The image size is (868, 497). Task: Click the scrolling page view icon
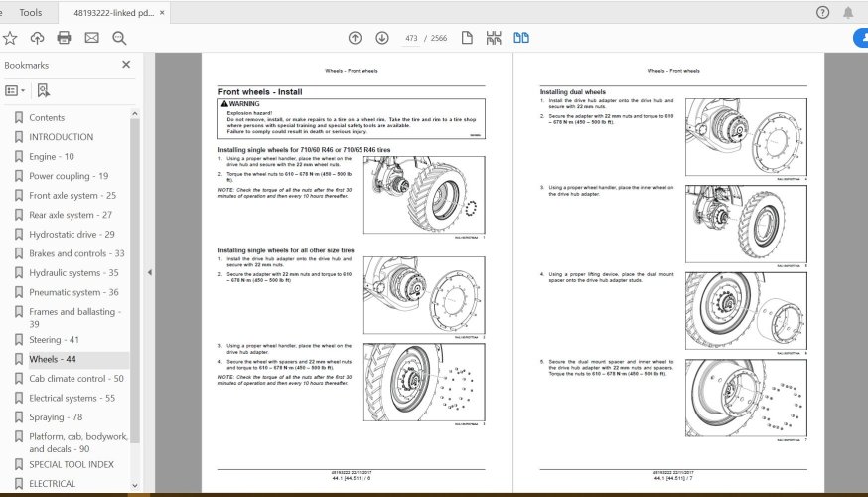pyautogui.click(x=494, y=38)
